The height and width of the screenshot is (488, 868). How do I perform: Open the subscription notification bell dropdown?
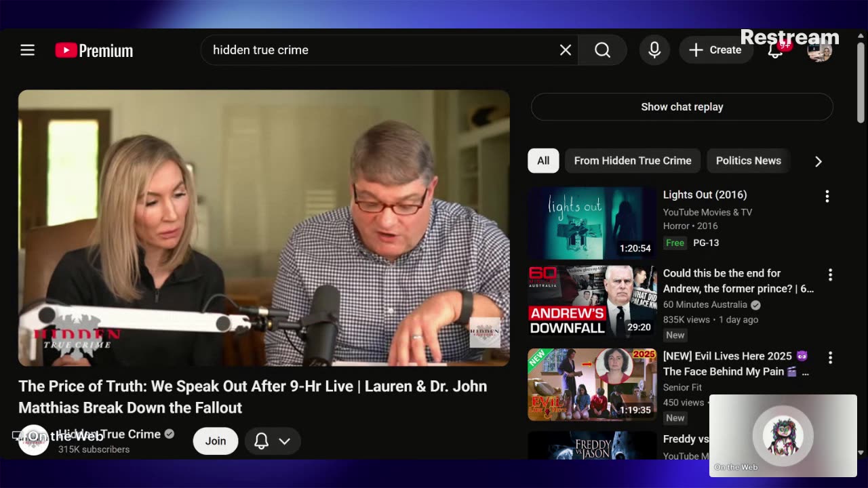click(x=272, y=441)
